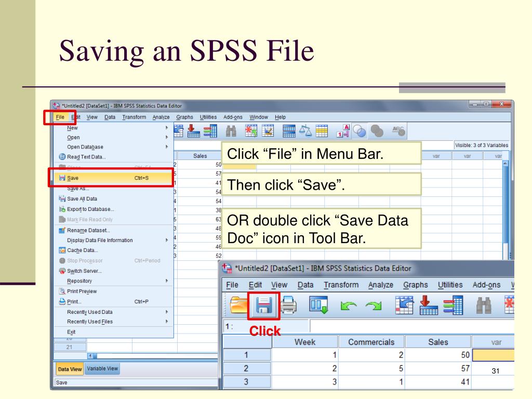The image size is (532, 399).
Task: Expand the Open submenu arrow
Action: point(167,137)
